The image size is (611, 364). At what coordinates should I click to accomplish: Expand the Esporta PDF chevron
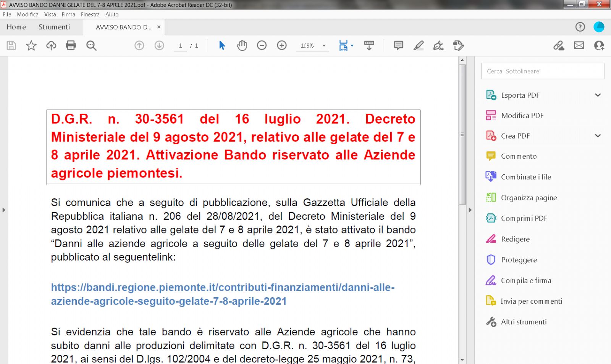point(598,95)
